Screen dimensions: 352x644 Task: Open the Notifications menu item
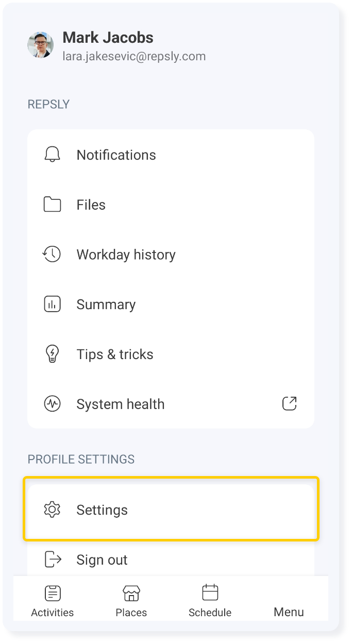[171, 155]
